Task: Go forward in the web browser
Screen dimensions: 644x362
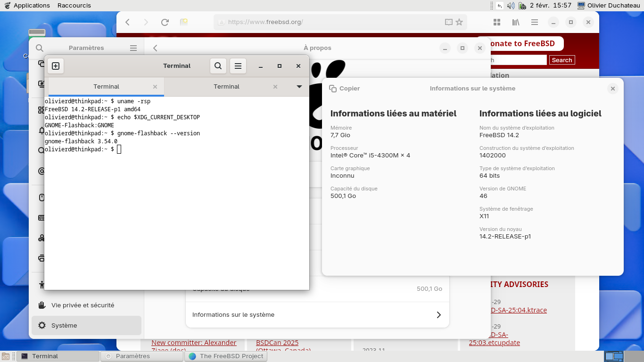Action: tap(146, 22)
